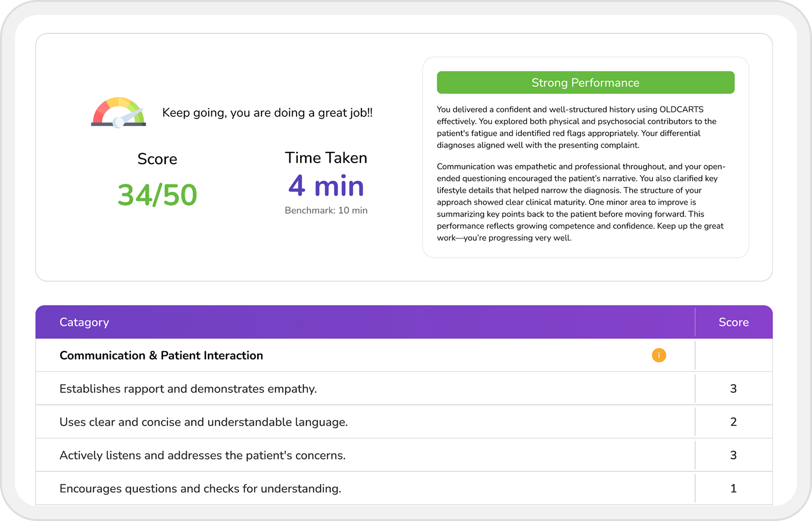Click the 'Time Taken' label
Screen dimensions: 812x521
point(326,158)
